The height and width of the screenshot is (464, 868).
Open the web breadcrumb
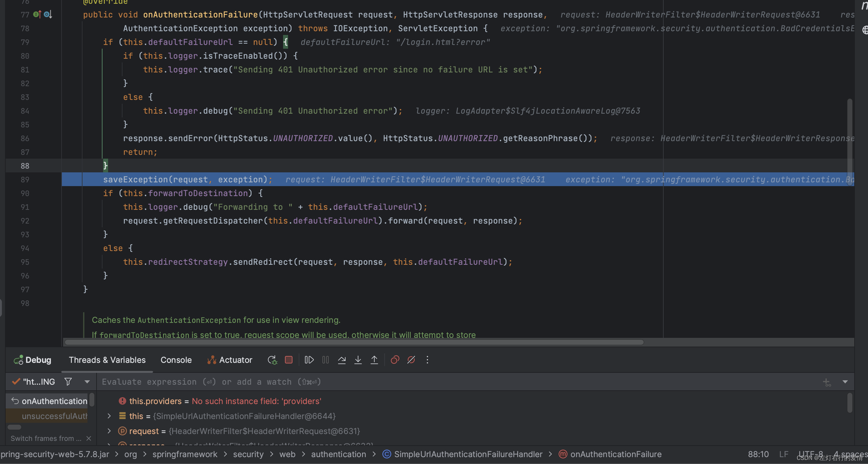[287, 454]
